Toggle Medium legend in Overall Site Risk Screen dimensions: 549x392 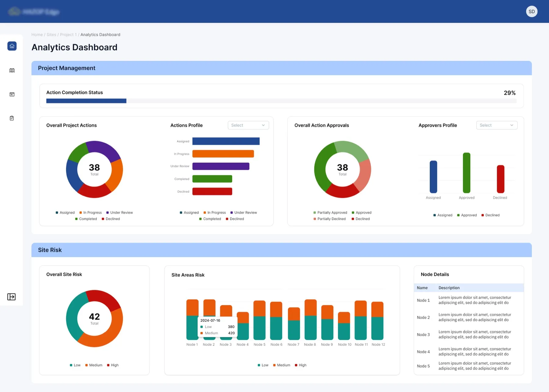coord(94,365)
